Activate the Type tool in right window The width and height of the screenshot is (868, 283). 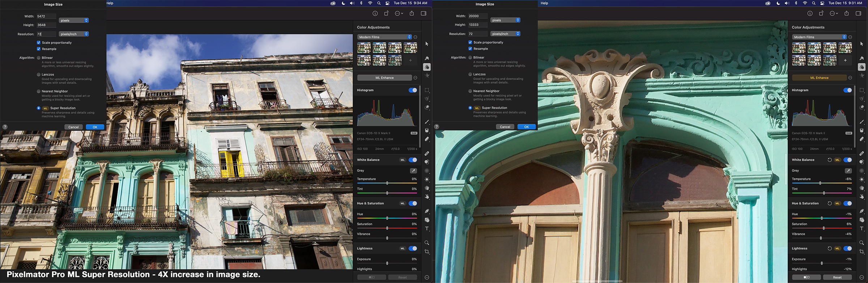pyautogui.click(x=862, y=229)
